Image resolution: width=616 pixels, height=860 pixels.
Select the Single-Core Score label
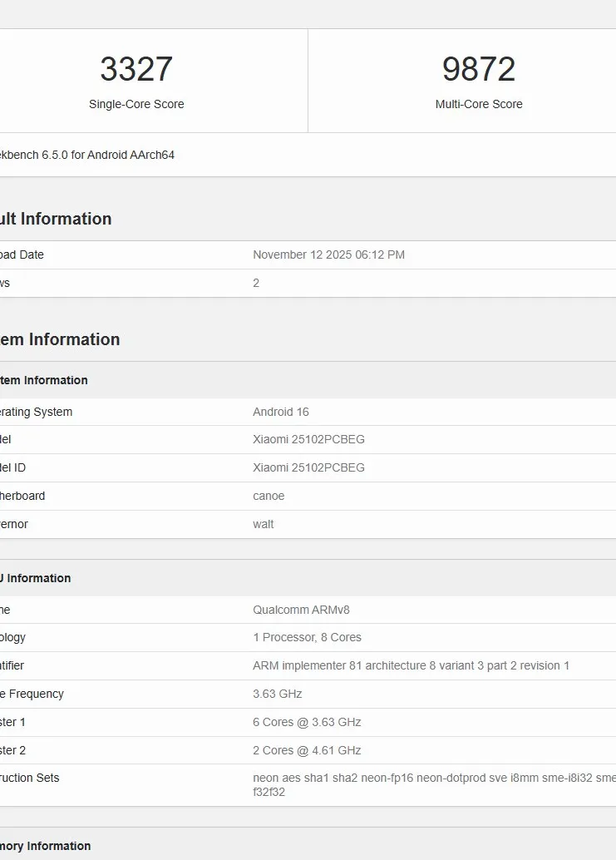pos(136,104)
